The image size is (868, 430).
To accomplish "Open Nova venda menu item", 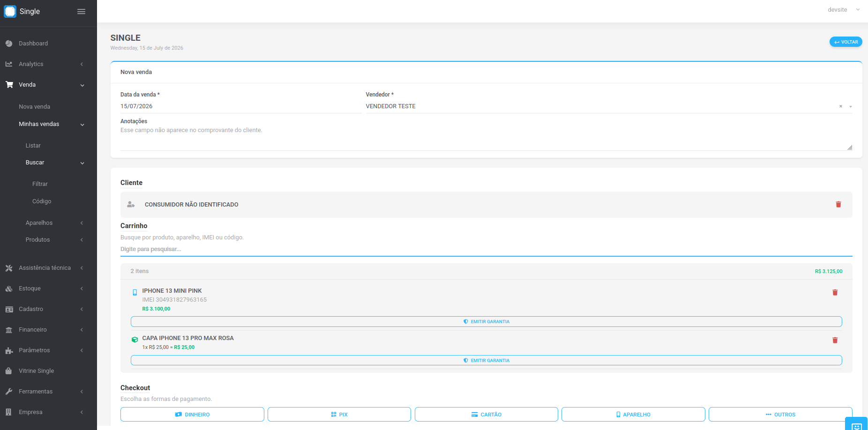I will point(35,107).
